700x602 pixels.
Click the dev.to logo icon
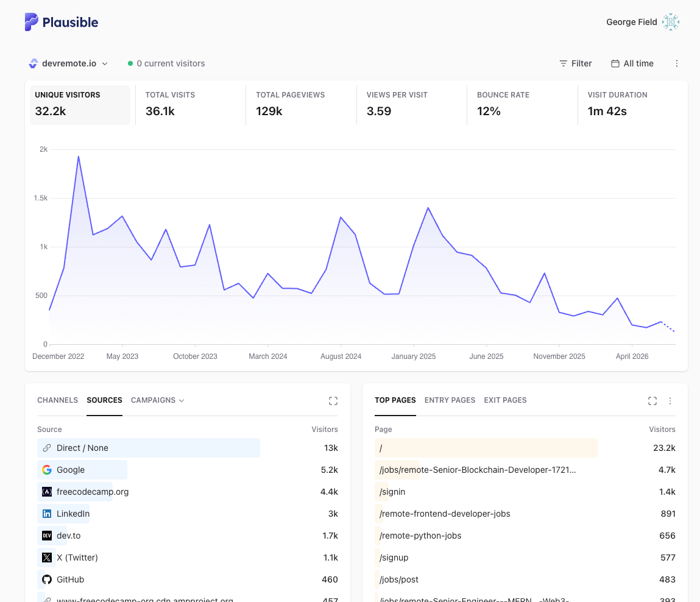pyautogui.click(x=47, y=536)
